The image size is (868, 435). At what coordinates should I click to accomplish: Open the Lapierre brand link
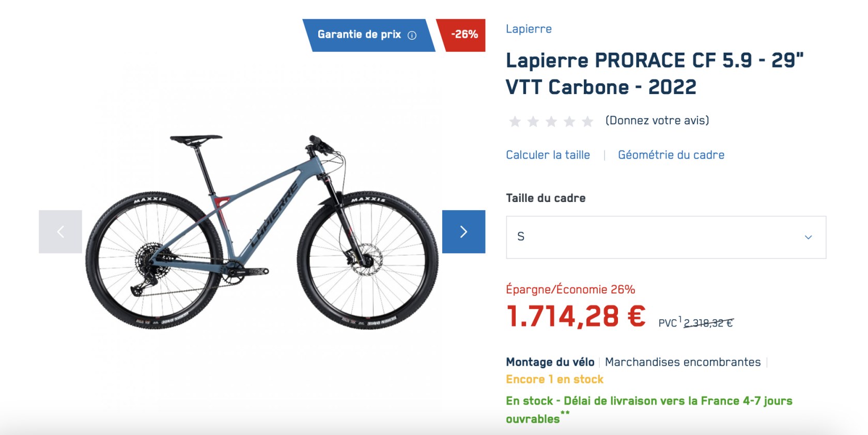[529, 29]
